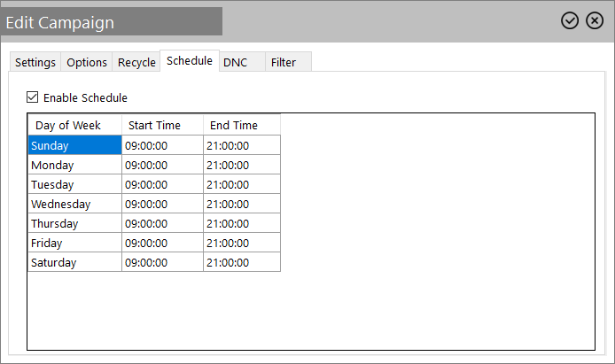The image size is (615, 364).
Task: Edit Thursday's start time field
Action: [x=162, y=223]
